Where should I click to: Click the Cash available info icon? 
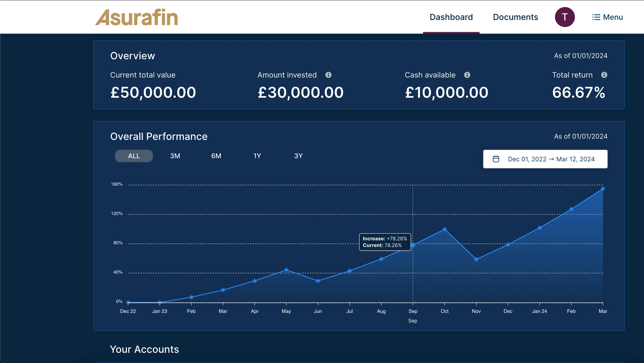(467, 75)
